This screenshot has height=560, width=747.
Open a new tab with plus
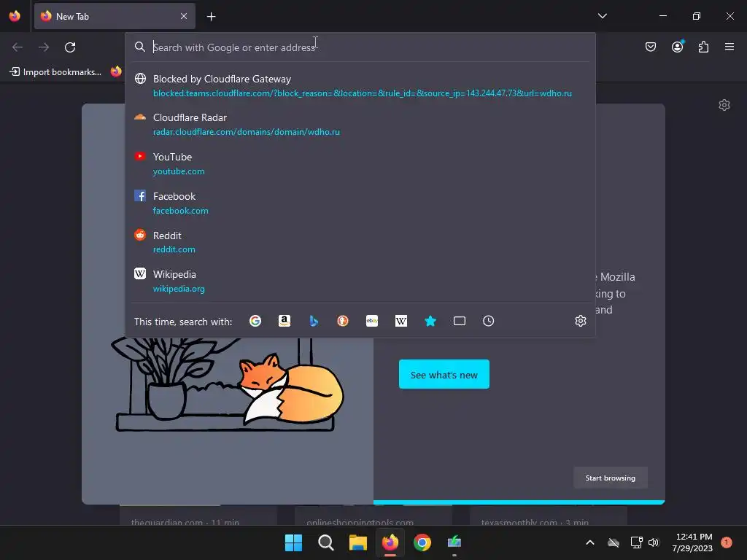click(211, 17)
